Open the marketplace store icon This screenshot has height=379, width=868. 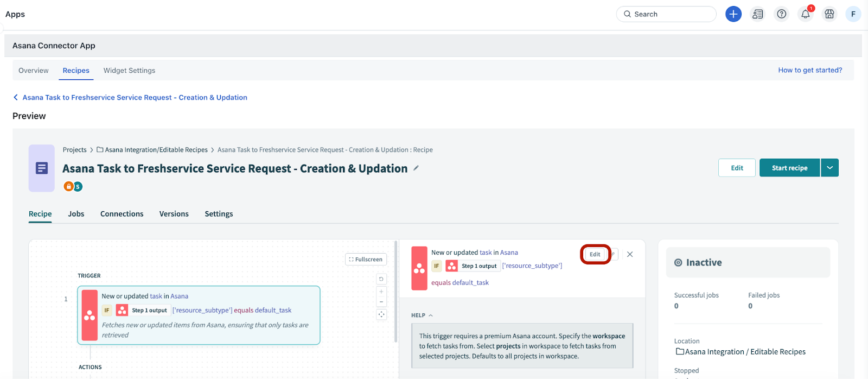(829, 14)
